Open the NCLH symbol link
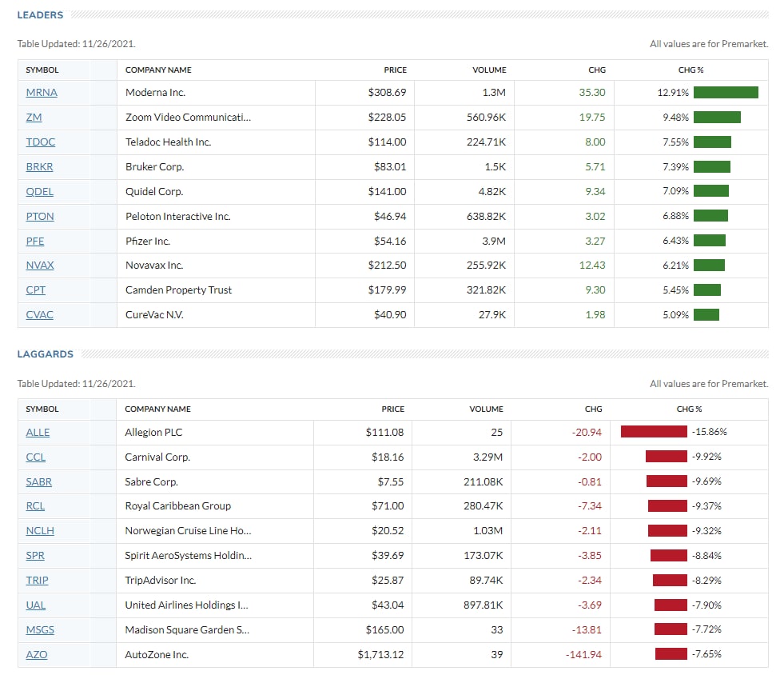The image size is (784, 675). coord(40,531)
